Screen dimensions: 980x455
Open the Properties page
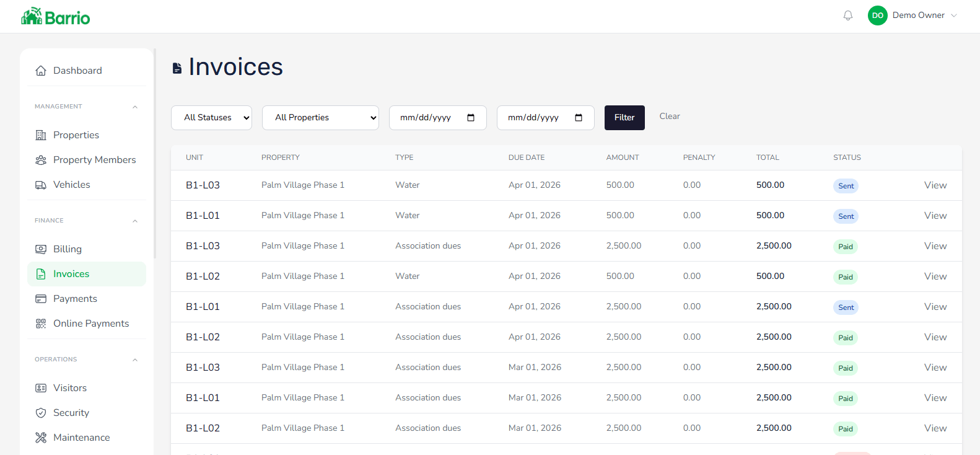click(87, 135)
